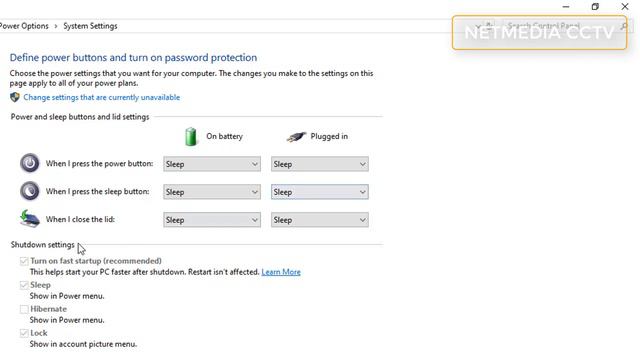Click the shield icon beside Change settings
The height and width of the screenshot is (360, 640).
[15, 97]
